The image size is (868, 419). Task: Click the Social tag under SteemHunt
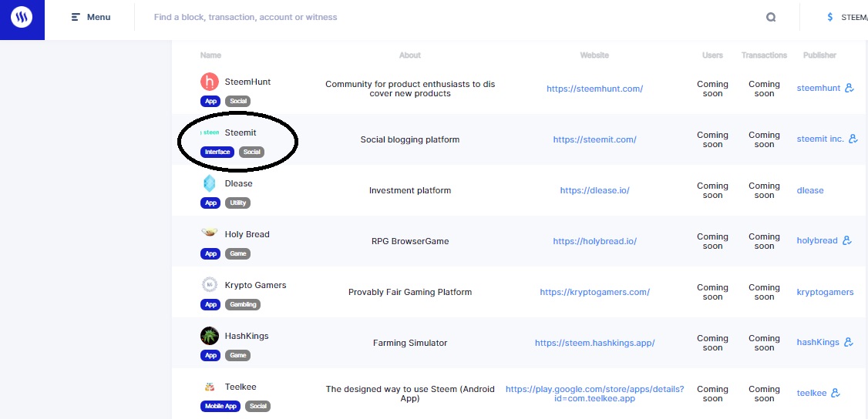click(237, 101)
